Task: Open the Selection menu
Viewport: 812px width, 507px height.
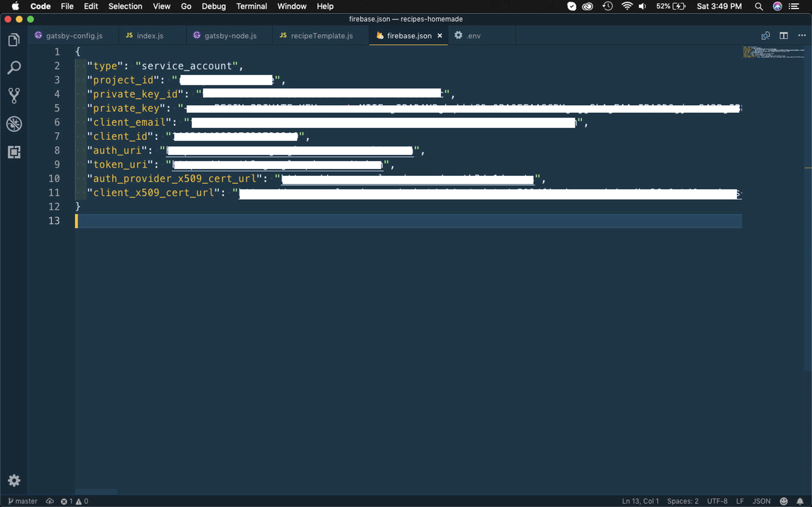Action: click(125, 6)
